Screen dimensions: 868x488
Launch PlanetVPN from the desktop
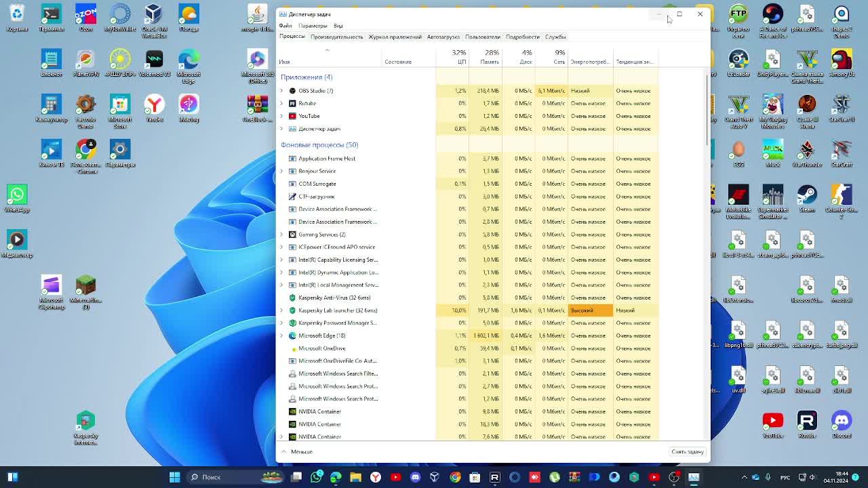tap(85, 63)
